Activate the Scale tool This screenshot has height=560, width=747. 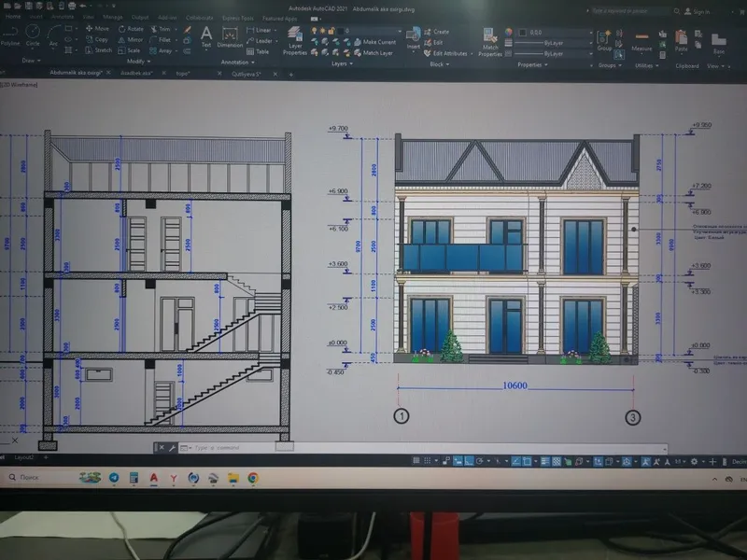pyautogui.click(x=129, y=50)
